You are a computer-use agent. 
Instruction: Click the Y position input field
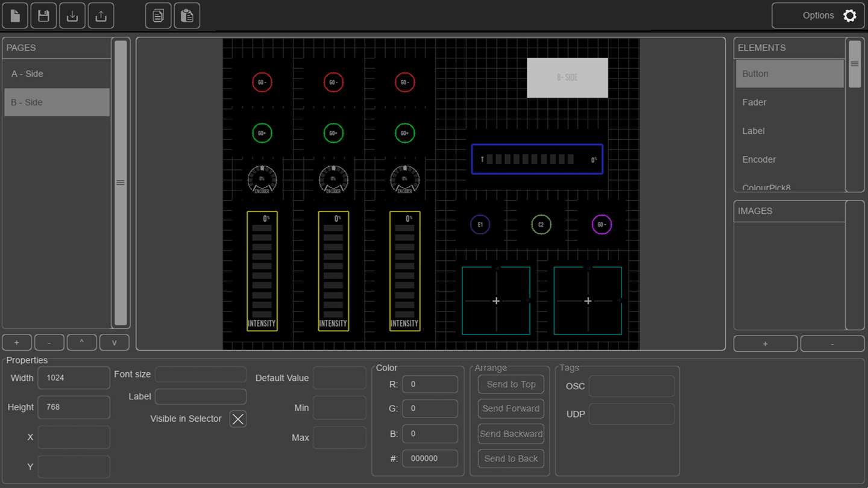click(74, 467)
